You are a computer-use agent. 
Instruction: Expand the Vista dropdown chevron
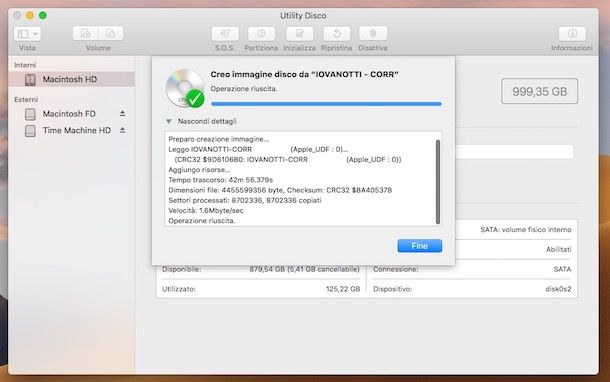35,34
